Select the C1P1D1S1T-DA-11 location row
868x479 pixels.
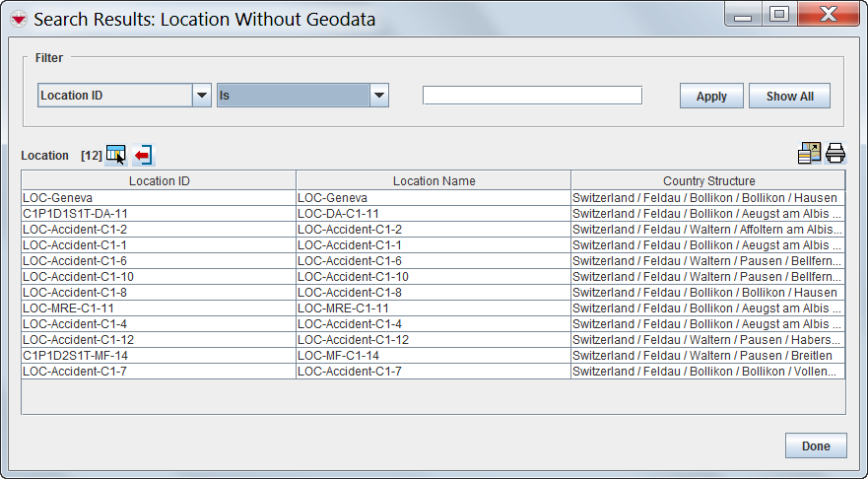pos(159,214)
